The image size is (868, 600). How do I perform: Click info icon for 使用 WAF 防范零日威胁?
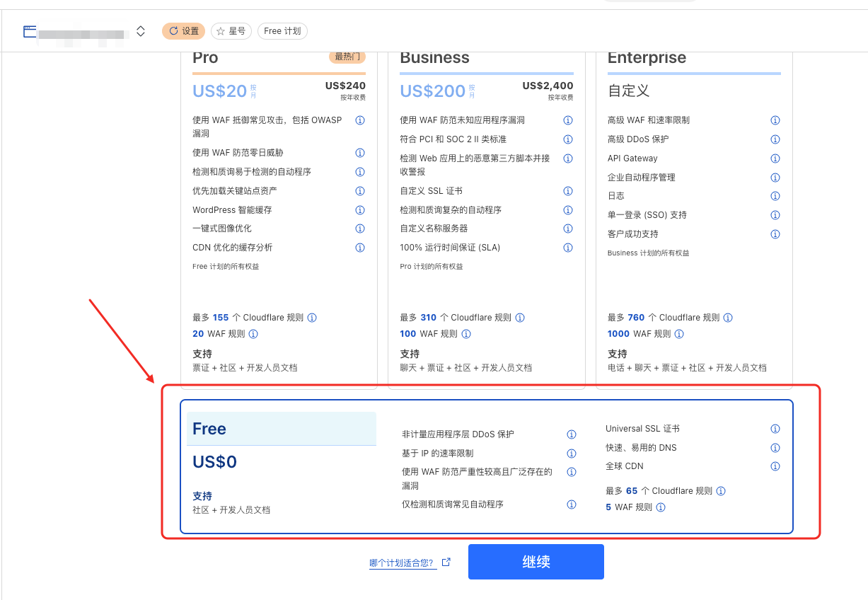pos(360,153)
